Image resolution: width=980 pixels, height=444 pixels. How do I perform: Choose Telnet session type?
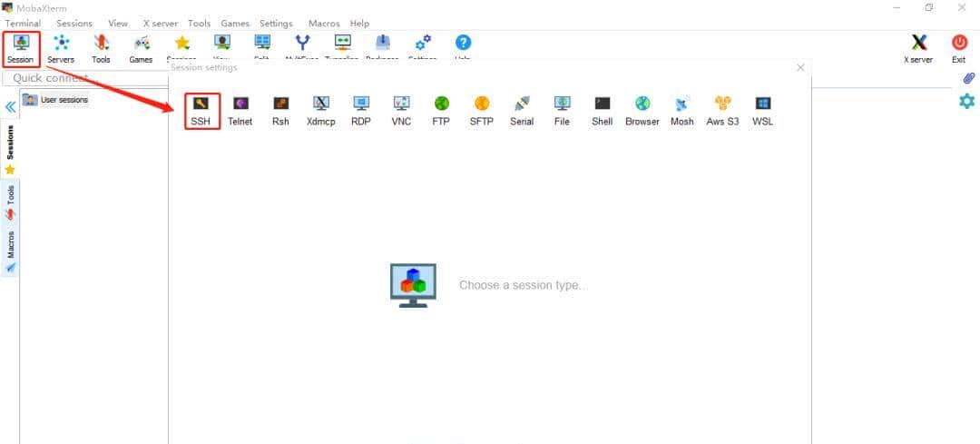(x=240, y=112)
